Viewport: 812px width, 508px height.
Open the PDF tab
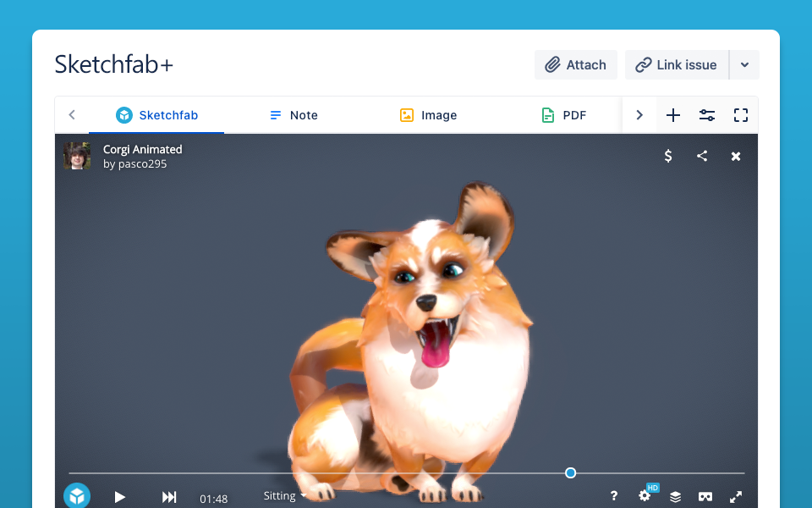tap(563, 115)
